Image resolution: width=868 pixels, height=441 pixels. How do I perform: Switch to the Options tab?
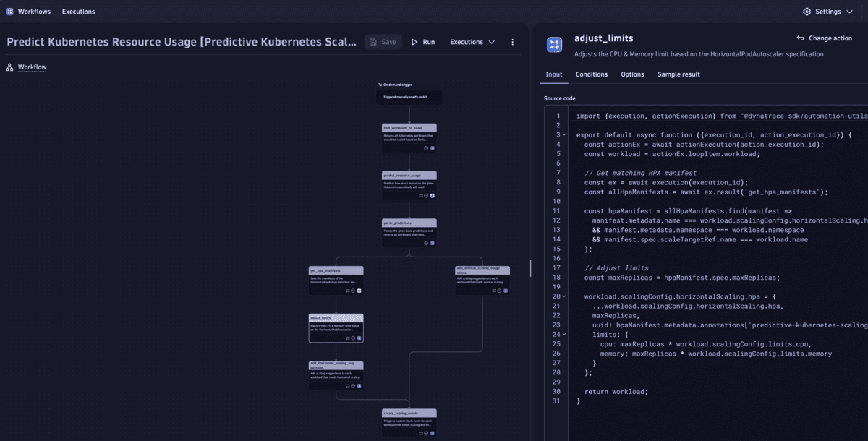coord(632,74)
